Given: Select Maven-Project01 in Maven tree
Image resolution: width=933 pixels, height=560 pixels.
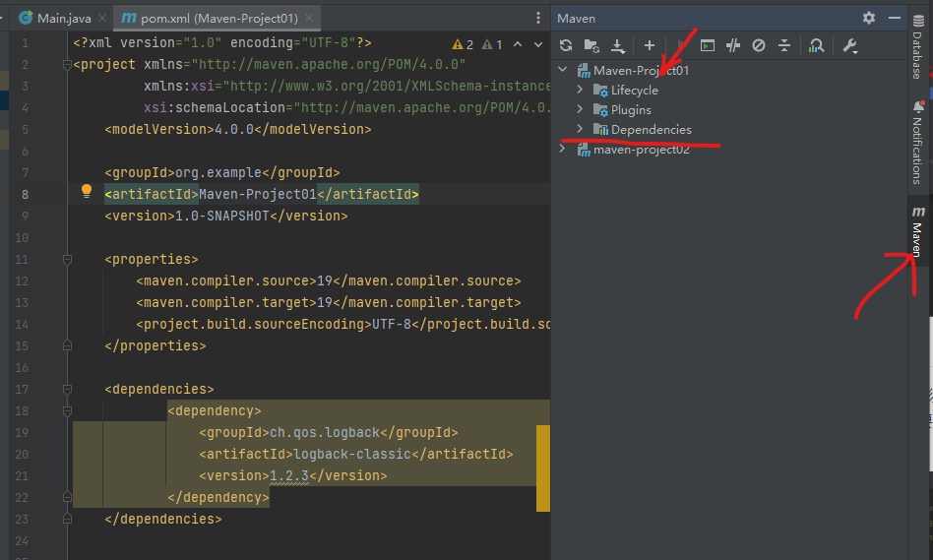Looking at the screenshot, I should (641, 70).
